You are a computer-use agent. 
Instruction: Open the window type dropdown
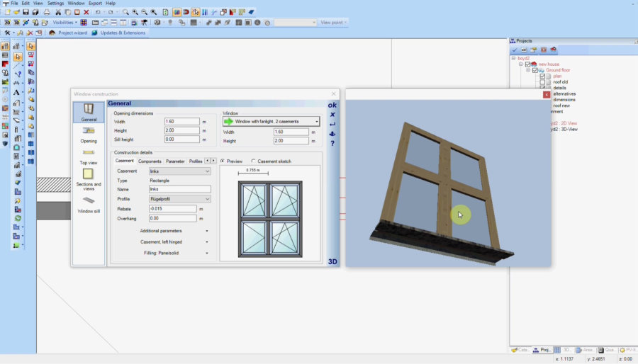(x=272, y=122)
